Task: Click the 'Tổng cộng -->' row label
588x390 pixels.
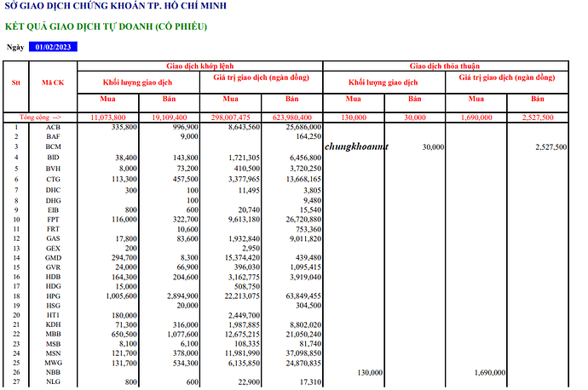Action: (40, 118)
